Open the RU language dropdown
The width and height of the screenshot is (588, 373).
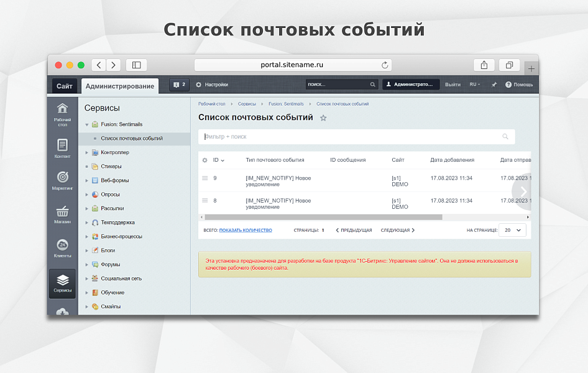click(x=475, y=85)
